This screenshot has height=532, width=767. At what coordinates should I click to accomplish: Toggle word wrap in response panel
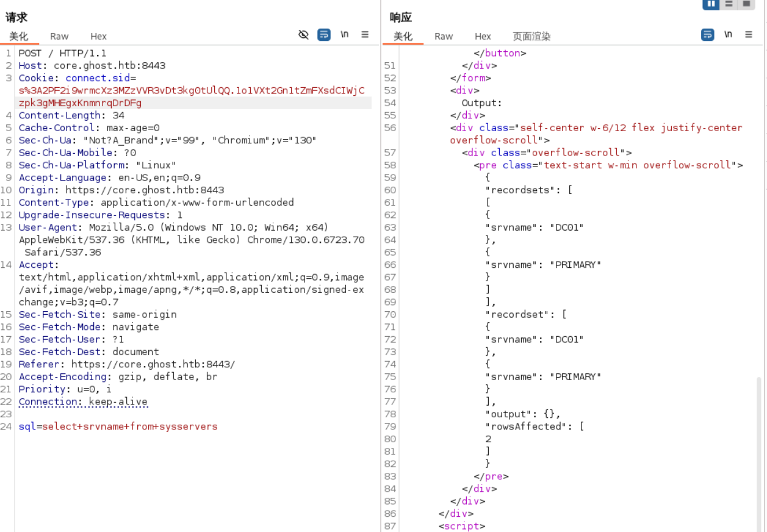707,35
